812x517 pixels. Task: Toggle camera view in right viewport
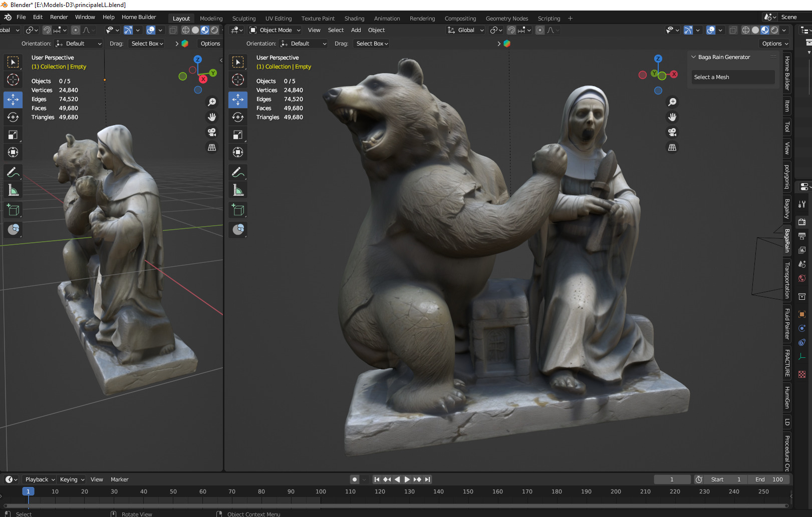672,132
